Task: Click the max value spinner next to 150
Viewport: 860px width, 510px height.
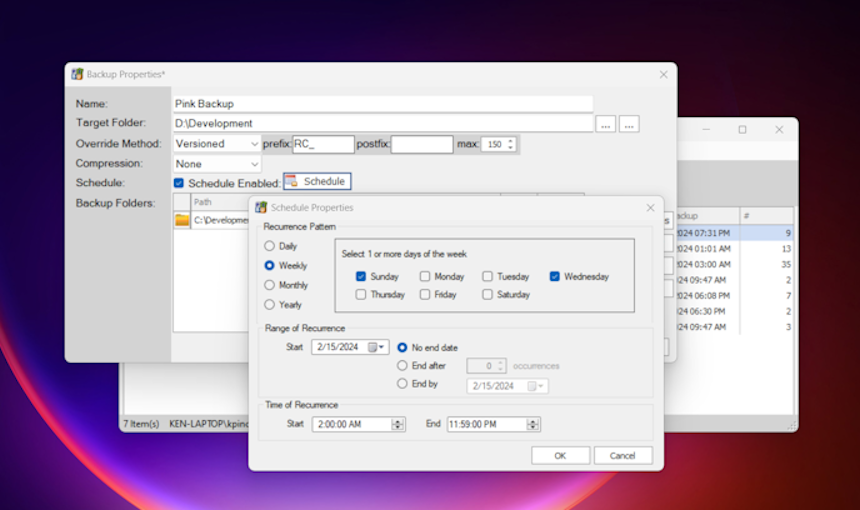Action: coord(511,144)
